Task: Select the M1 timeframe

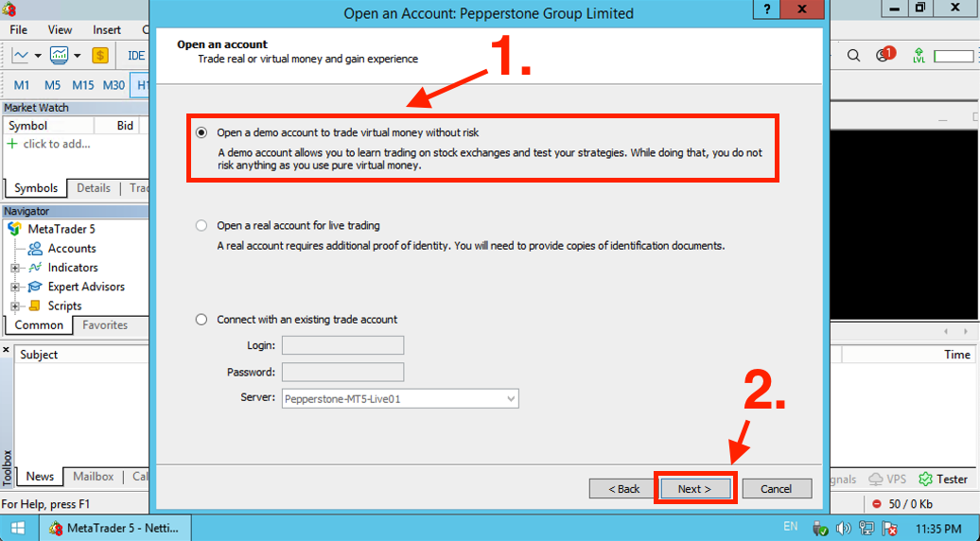Action: (21, 85)
